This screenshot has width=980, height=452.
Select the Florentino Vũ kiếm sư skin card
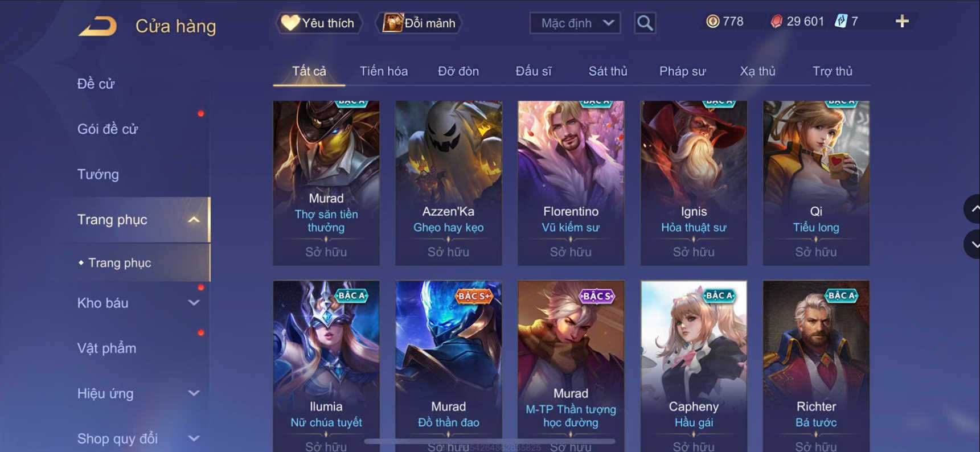[x=571, y=183]
